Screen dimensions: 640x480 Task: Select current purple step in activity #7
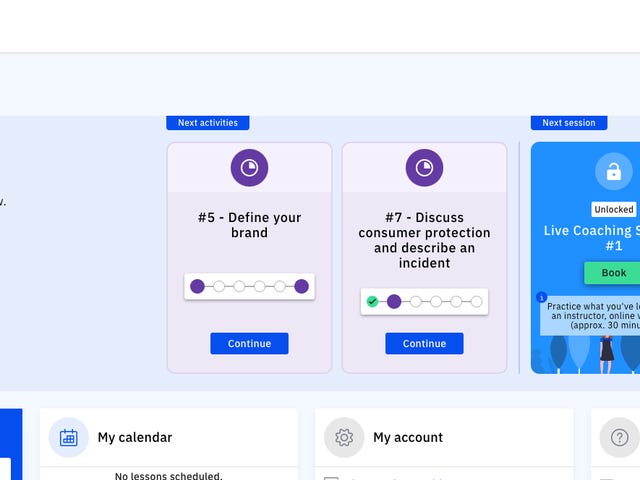394,301
